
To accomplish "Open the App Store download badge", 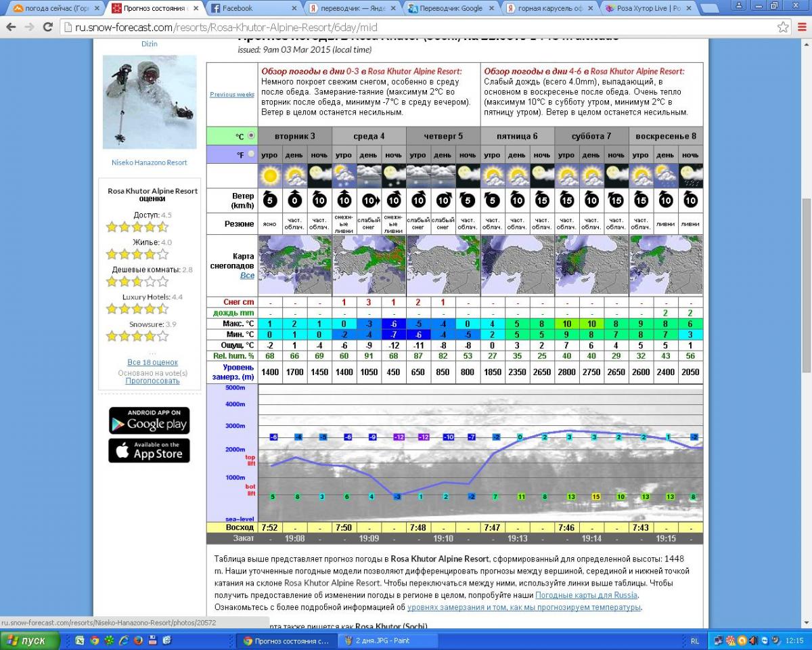I will [x=149, y=451].
